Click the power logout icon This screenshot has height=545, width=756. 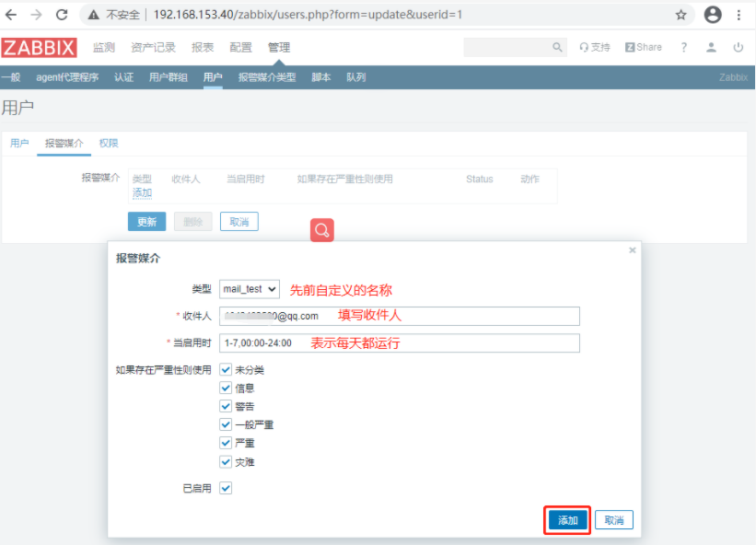click(x=739, y=47)
